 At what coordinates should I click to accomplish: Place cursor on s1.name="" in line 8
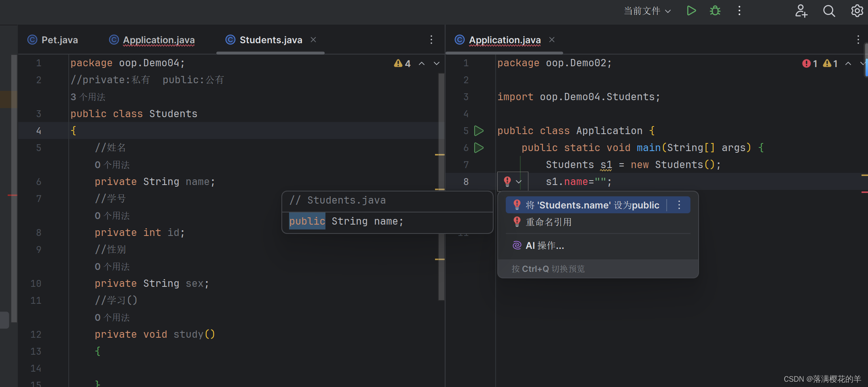pyautogui.click(x=579, y=182)
